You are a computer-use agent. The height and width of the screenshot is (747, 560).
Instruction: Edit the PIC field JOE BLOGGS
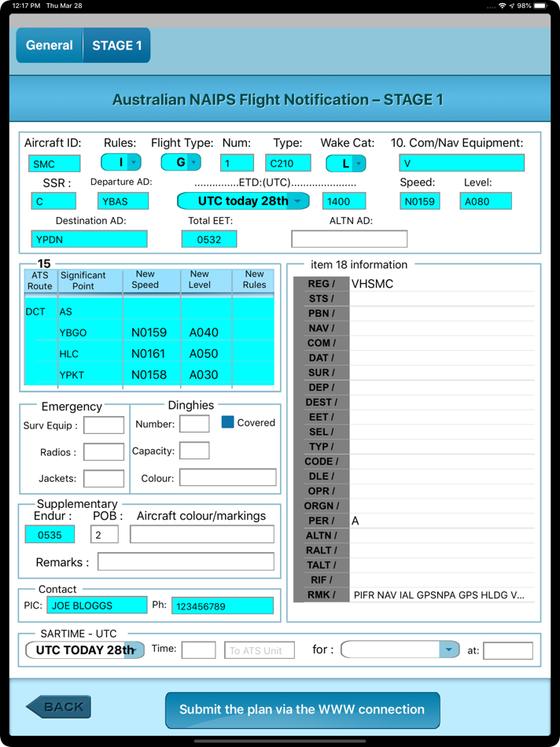click(97, 605)
